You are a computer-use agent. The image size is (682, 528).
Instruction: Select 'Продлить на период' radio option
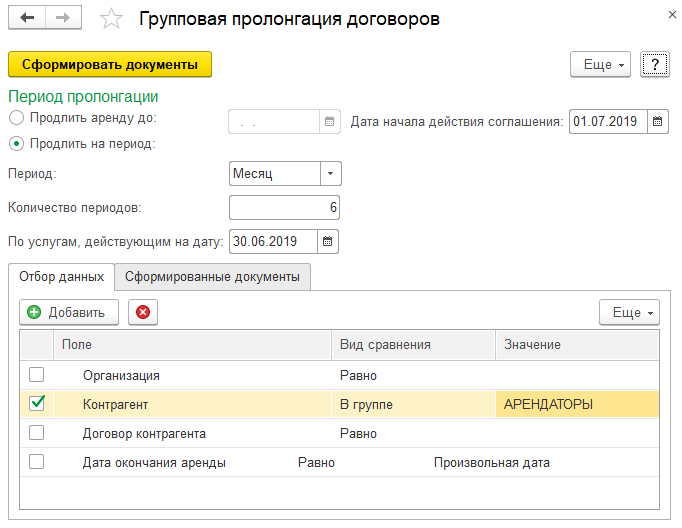tap(17, 143)
